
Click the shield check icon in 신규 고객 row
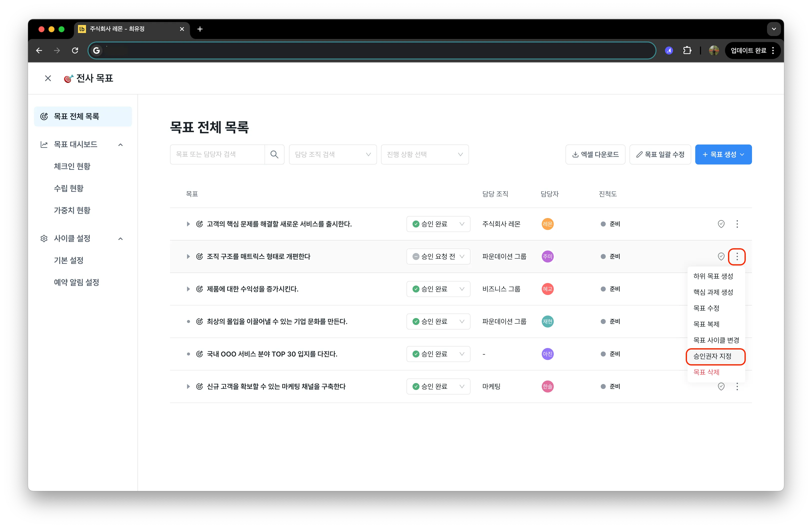pyautogui.click(x=721, y=386)
